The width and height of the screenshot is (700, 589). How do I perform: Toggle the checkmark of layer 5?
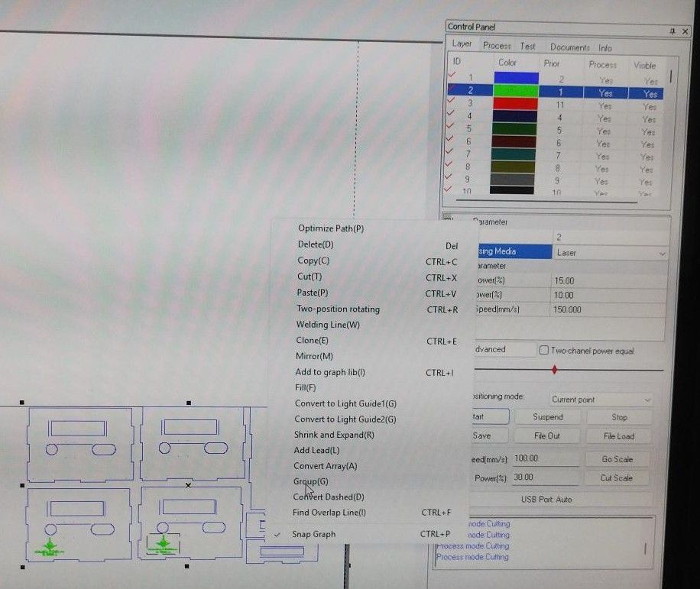[x=450, y=125]
